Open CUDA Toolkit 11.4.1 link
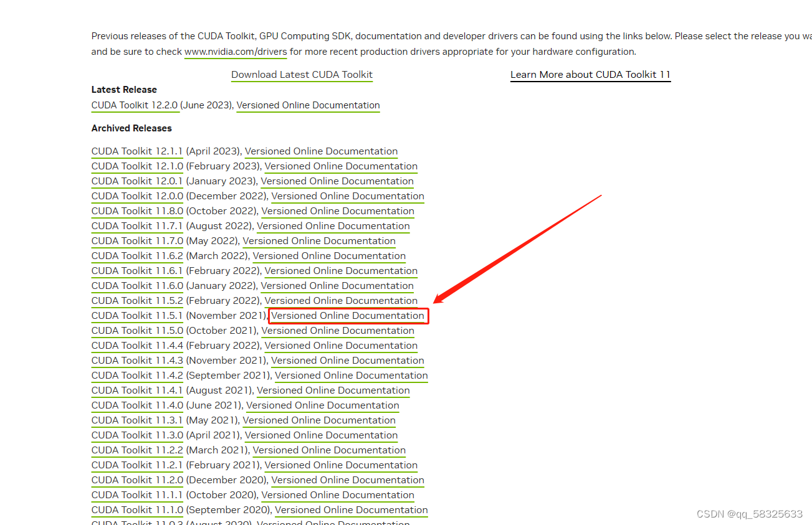812x525 pixels. pyautogui.click(x=137, y=390)
